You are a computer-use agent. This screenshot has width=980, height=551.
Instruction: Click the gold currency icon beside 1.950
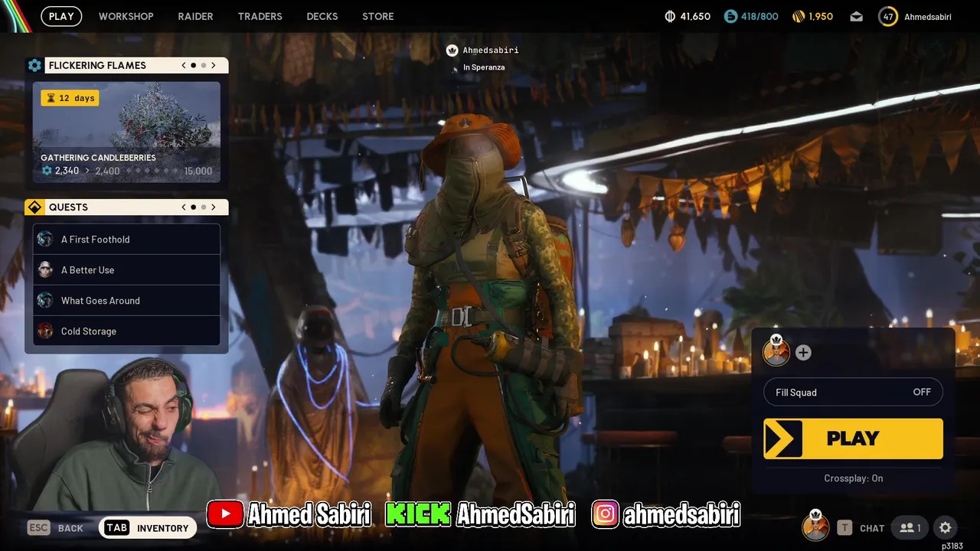[x=798, y=16]
